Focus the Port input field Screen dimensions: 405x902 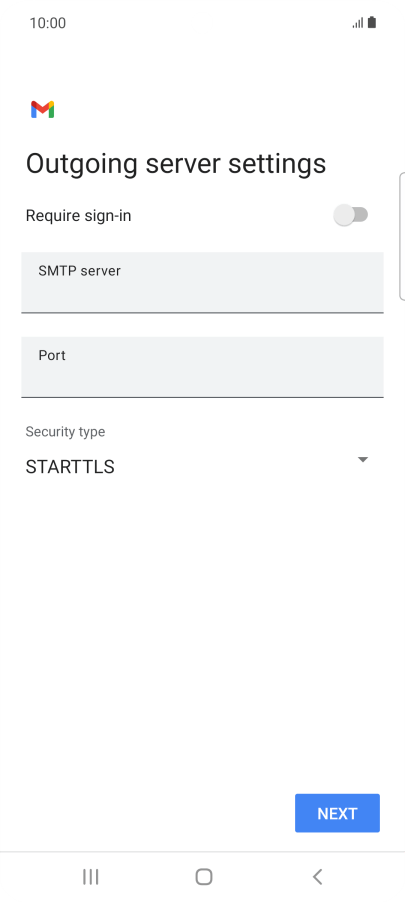click(x=202, y=367)
